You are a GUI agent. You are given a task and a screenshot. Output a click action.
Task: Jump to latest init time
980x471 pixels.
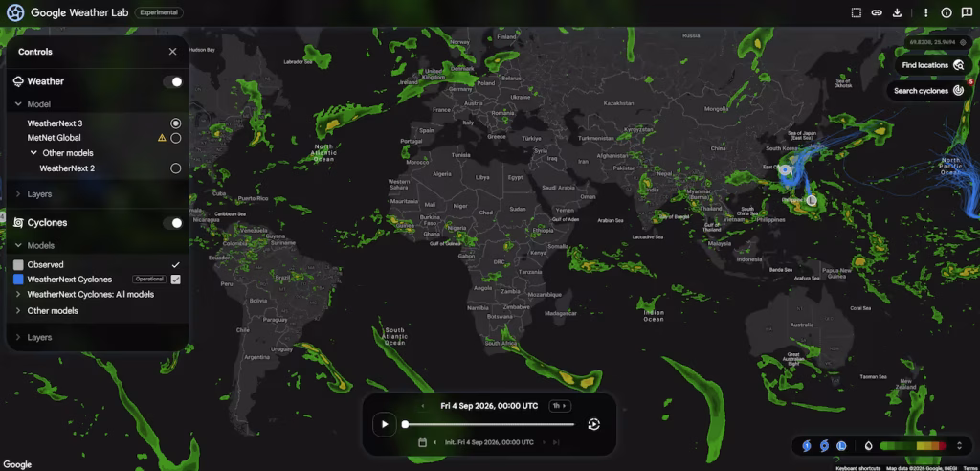click(x=556, y=442)
